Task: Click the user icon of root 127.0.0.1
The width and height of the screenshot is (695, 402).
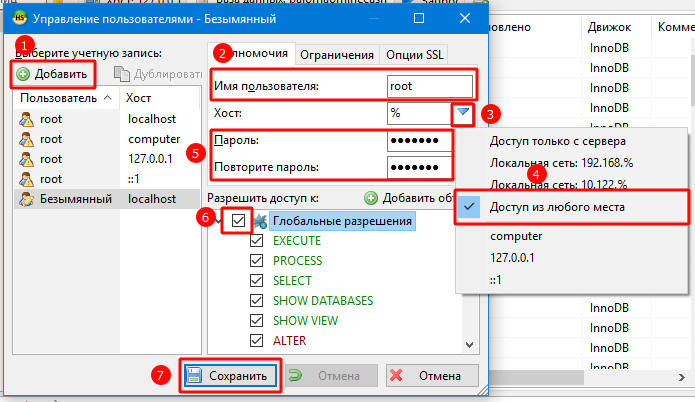Action: point(26,159)
